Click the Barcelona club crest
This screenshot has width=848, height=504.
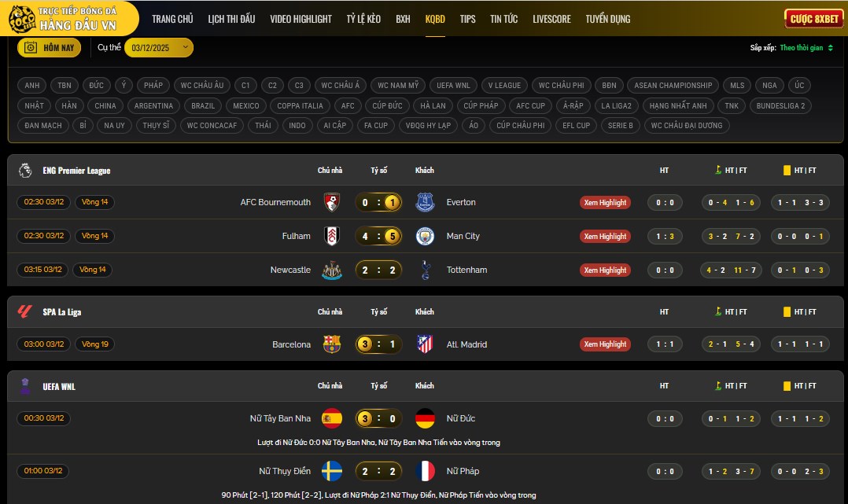tap(332, 344)
